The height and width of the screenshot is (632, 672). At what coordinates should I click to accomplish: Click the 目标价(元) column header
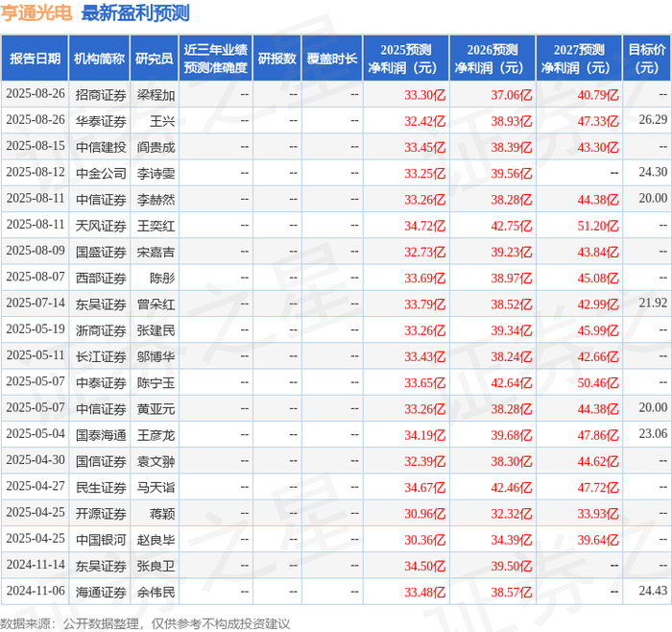[647, 59]
